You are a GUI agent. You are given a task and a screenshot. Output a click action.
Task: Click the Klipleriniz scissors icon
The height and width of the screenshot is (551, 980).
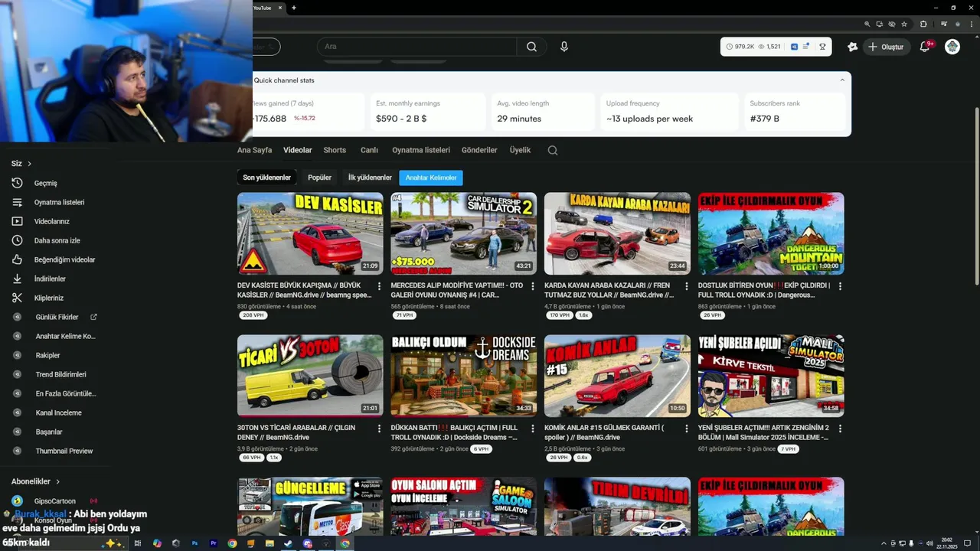17,298
